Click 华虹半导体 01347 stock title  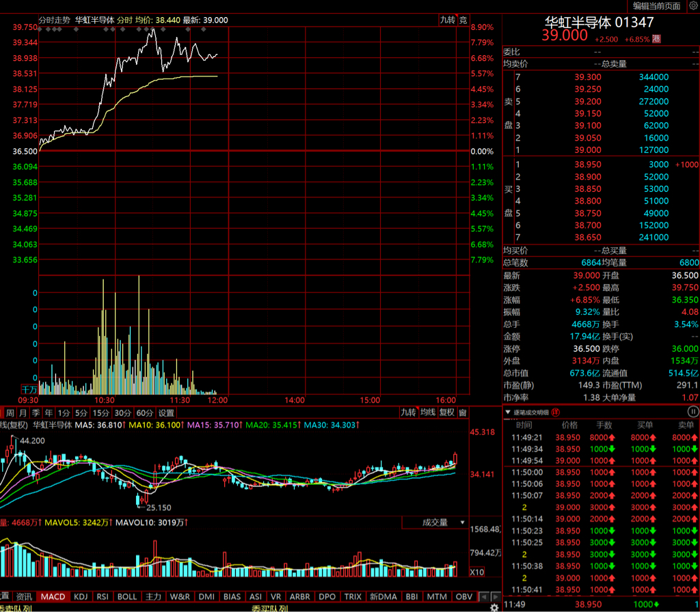[x=599, y=22]
